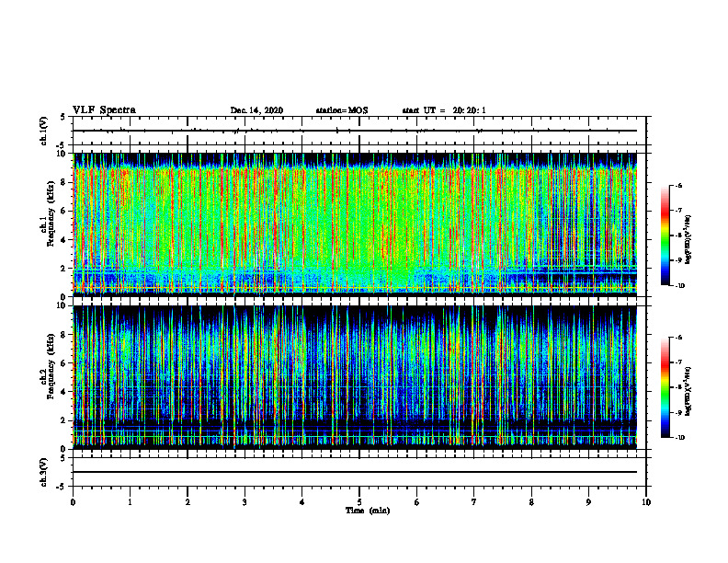The height and width of the screenshot is (563, 728).
Task: Click time axis tick label "0"
Action: 73,502
